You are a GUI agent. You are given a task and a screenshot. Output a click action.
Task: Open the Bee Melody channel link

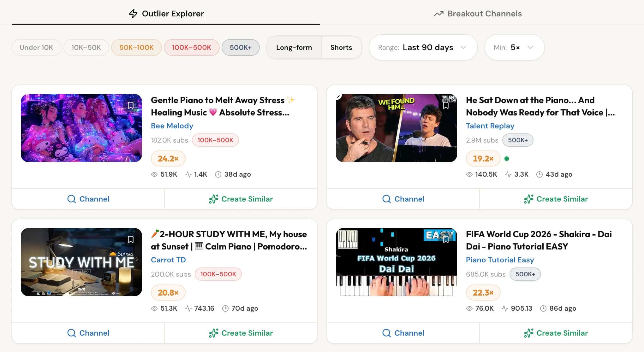[x=172, y=126]
